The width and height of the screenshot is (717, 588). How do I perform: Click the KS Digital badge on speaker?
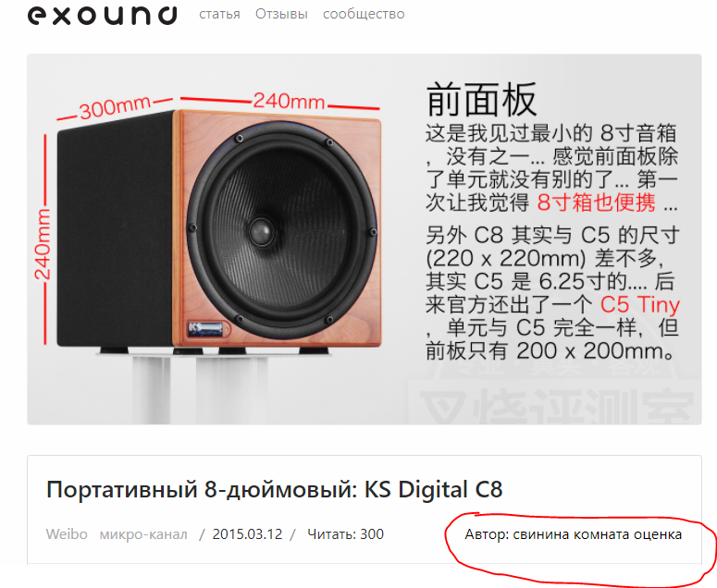[206, 329]
